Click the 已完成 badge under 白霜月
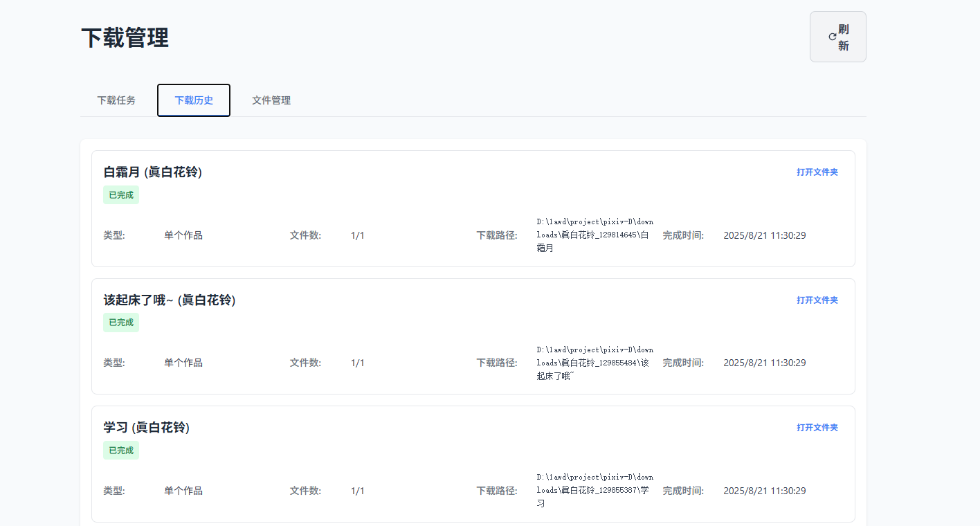This screenshot has height=526, width=980. [x=121, y=195]
